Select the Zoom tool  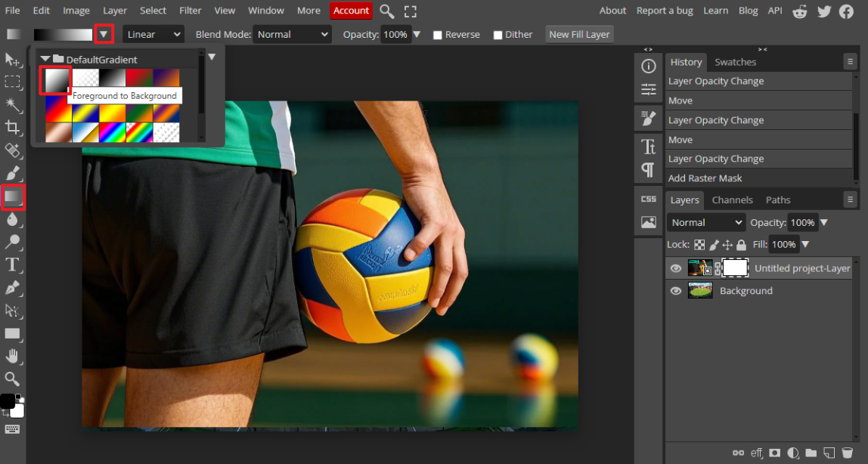[x=13, y=379]
